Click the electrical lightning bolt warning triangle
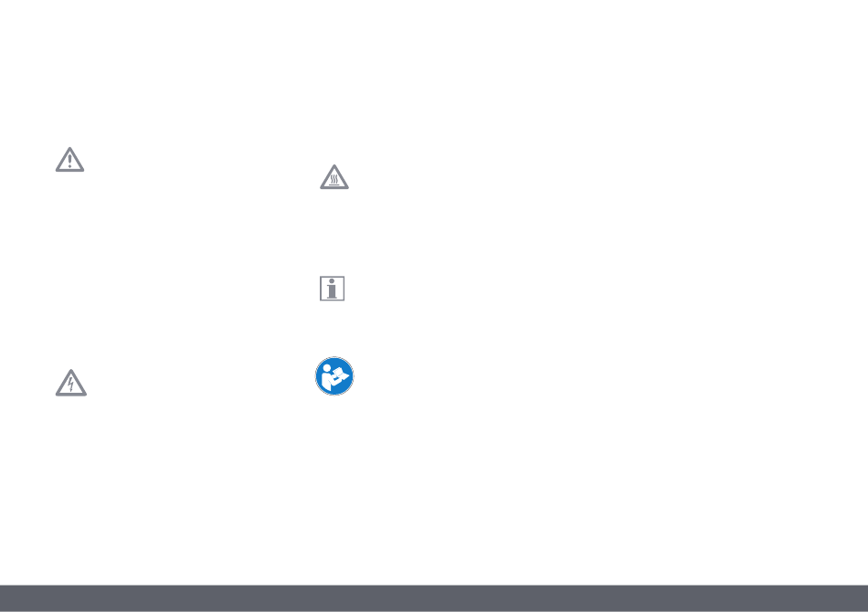This screenshot has height=612, width=868. (71, 383)
